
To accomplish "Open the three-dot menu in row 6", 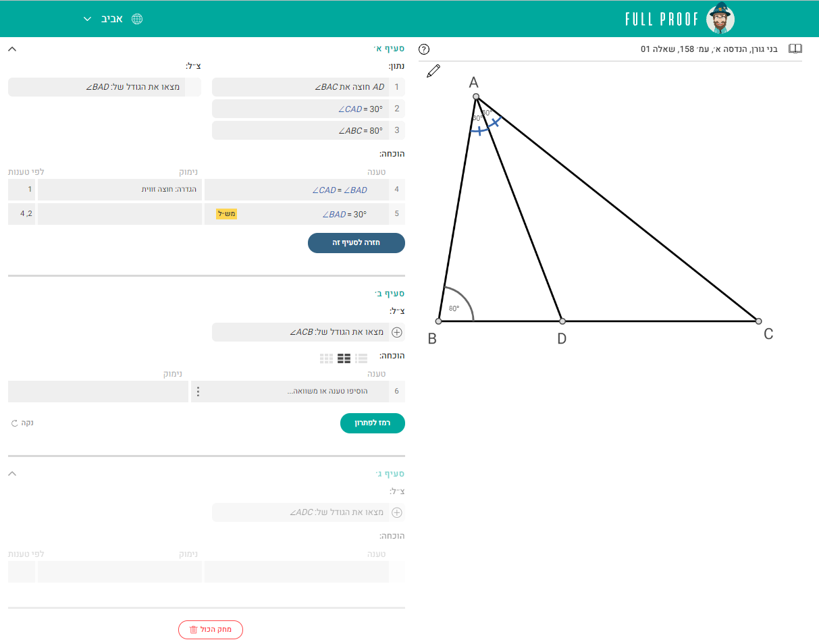I will click(197, 392).
